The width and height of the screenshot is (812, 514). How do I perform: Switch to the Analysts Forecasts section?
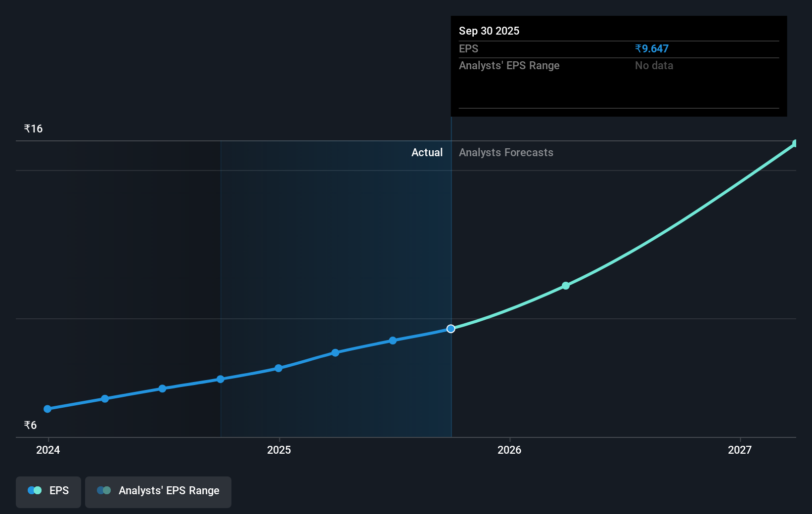(506, 152)
